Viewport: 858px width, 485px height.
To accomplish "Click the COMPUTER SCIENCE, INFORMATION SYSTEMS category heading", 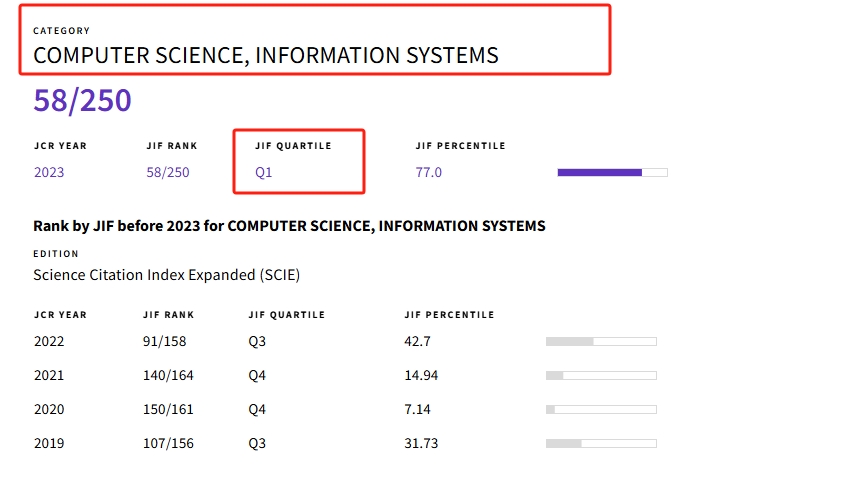I will pyautogui.click(x=266, y=56).
